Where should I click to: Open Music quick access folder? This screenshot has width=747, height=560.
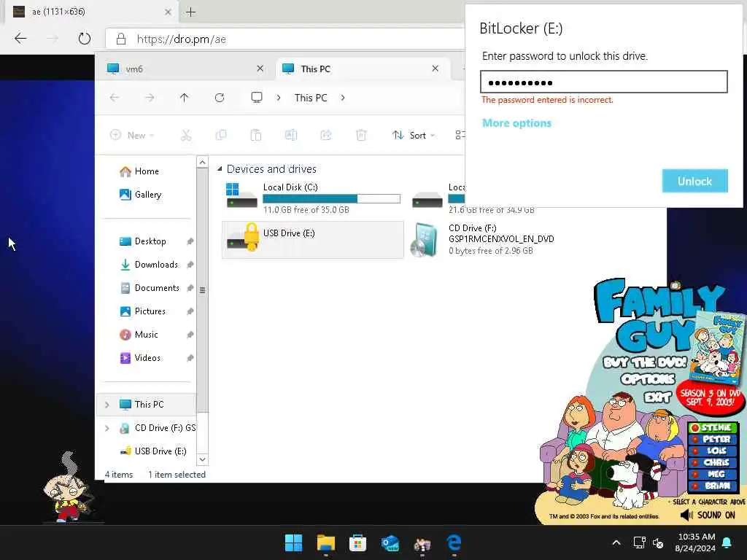pyautogui.click(x=146, y=334)
